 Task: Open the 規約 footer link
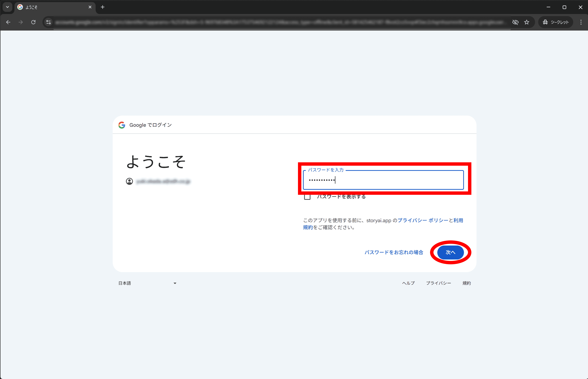click(466, 283)
